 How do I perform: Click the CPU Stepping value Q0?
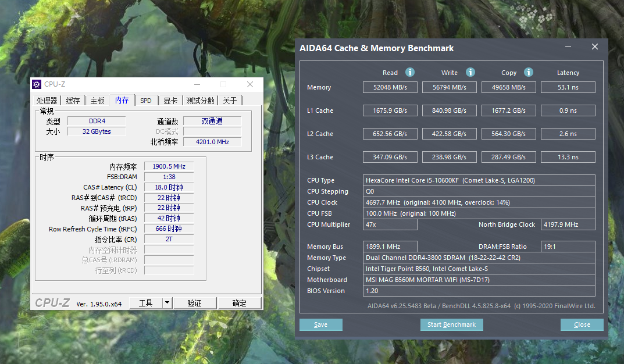tap(479, 191)
